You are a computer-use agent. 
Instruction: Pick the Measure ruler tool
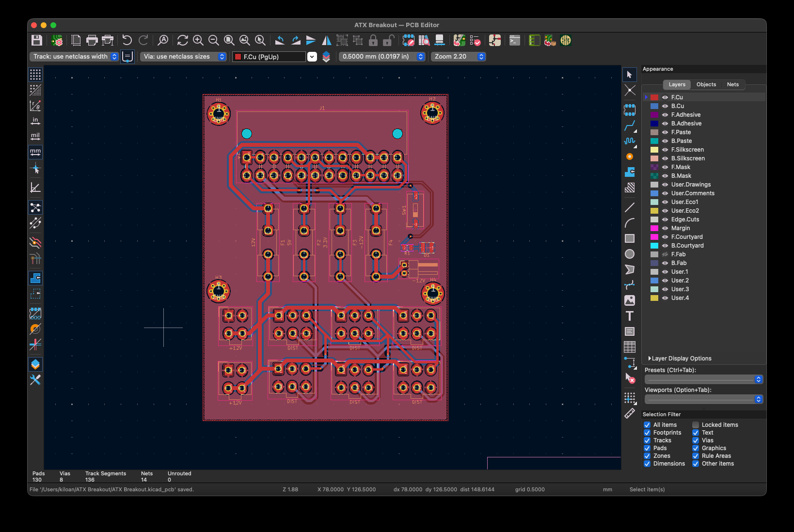(630, 413)
